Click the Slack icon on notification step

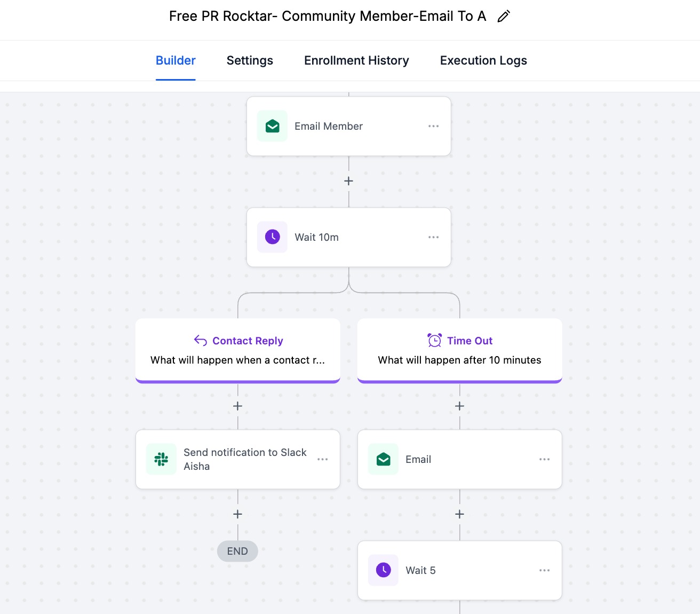click(161, 459)
